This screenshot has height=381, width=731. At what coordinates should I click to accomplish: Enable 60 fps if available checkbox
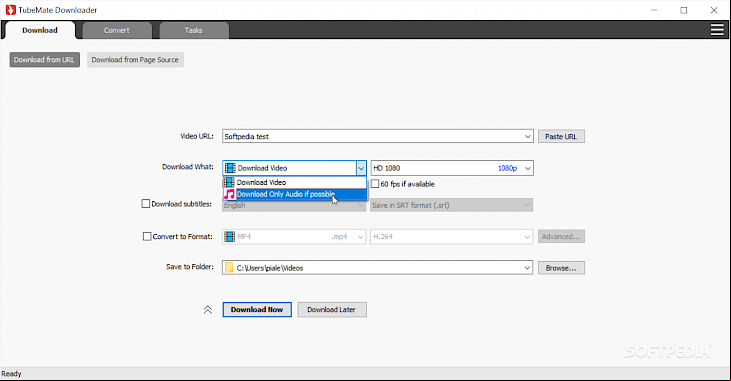click(375, 184)
